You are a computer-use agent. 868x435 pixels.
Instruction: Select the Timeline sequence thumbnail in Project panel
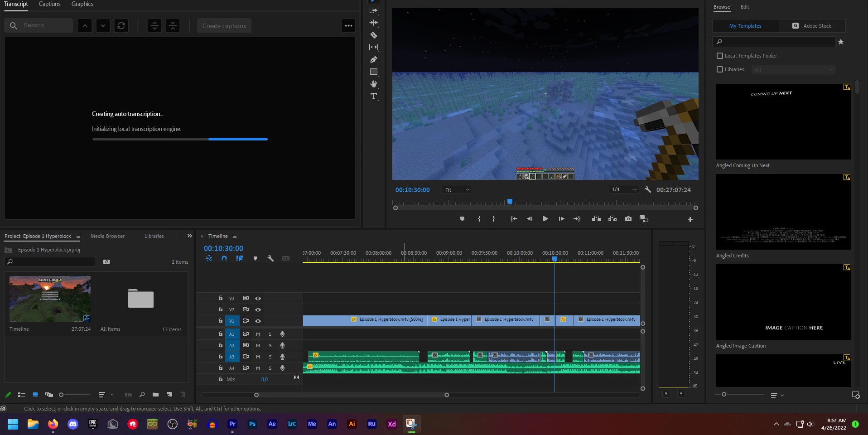pyautogui.click(x=50, y=299)
